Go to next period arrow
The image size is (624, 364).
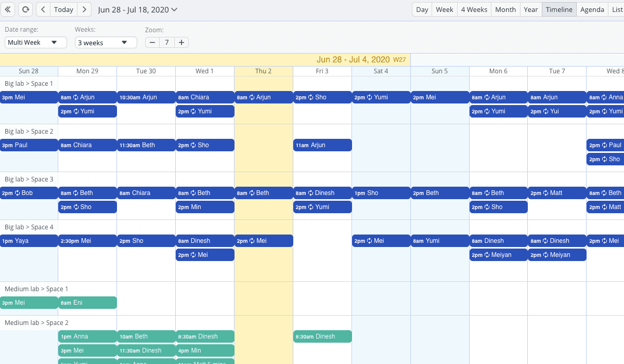click(85, 9)
